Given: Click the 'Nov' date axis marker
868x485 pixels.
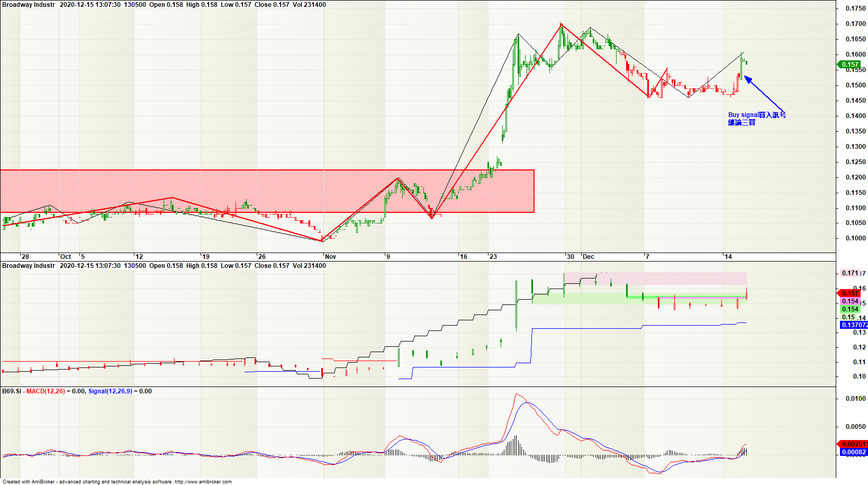Looking at the screenshot, I should point(330,257).
